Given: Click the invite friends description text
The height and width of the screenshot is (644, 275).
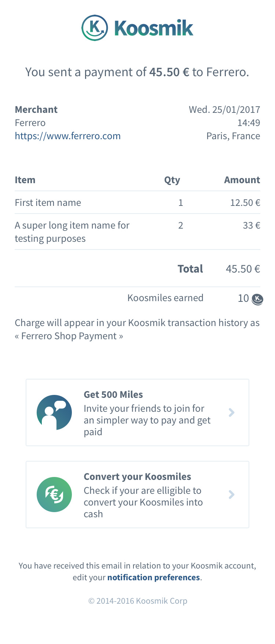Looking at the screenshot, I should 147,420.
